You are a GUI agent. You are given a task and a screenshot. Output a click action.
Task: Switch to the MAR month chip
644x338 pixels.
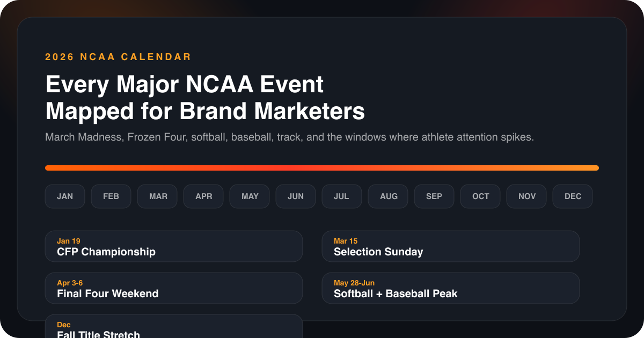[158, 196]
